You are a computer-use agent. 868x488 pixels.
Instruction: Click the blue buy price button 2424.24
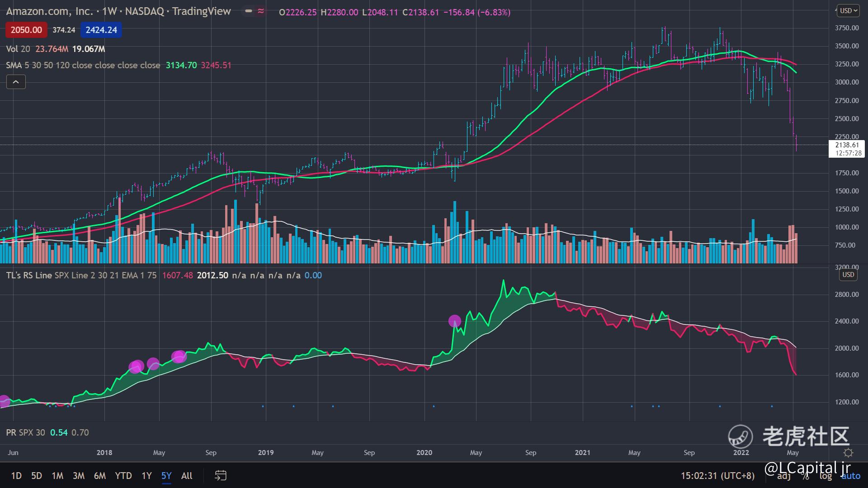click(x=101, y=30)
